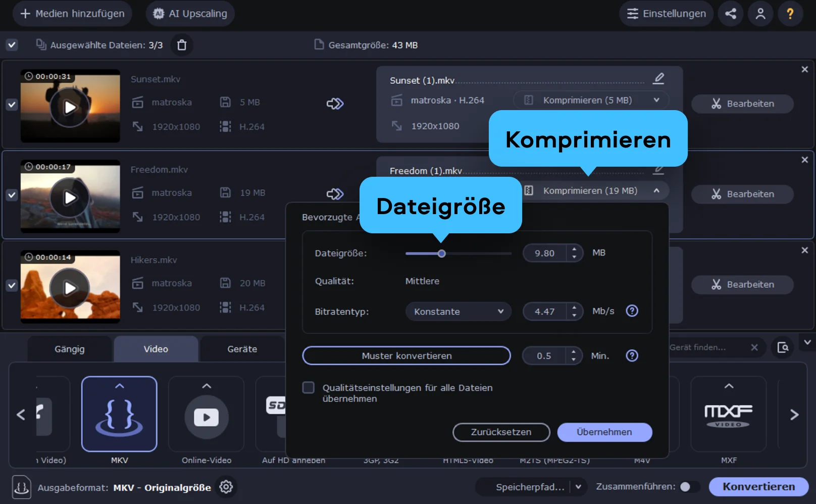The width and height of the screenshot is (816, 504).
Task: Click the device detection icon
Action: (x=783, y=347)
